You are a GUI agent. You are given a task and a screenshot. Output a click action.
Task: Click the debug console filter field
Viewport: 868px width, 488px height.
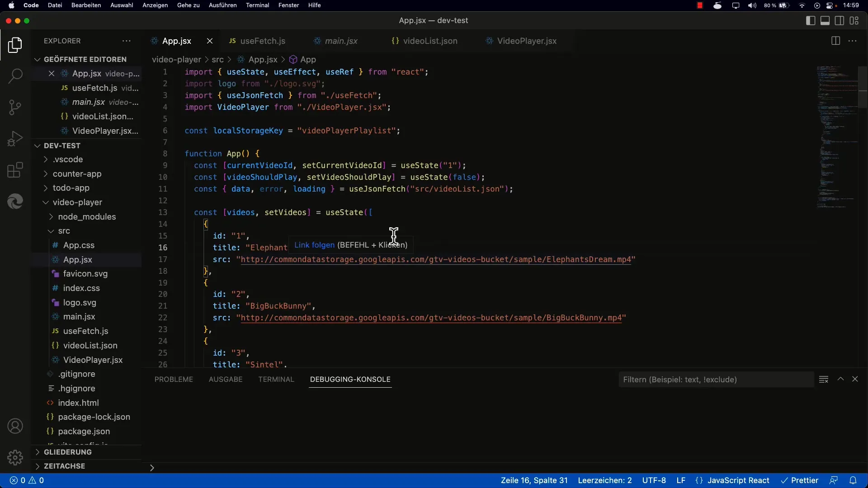click(x=716, y=380)
